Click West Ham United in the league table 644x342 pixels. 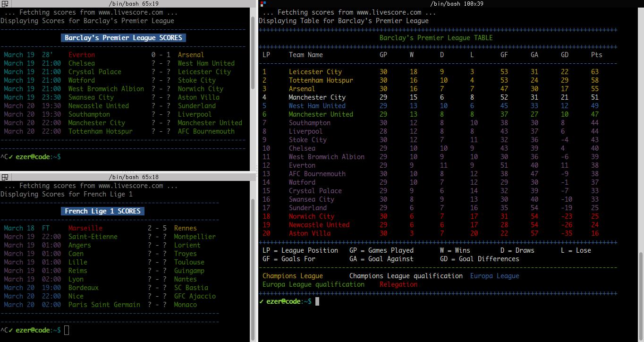pyautogui.click(x=317, y=106)
